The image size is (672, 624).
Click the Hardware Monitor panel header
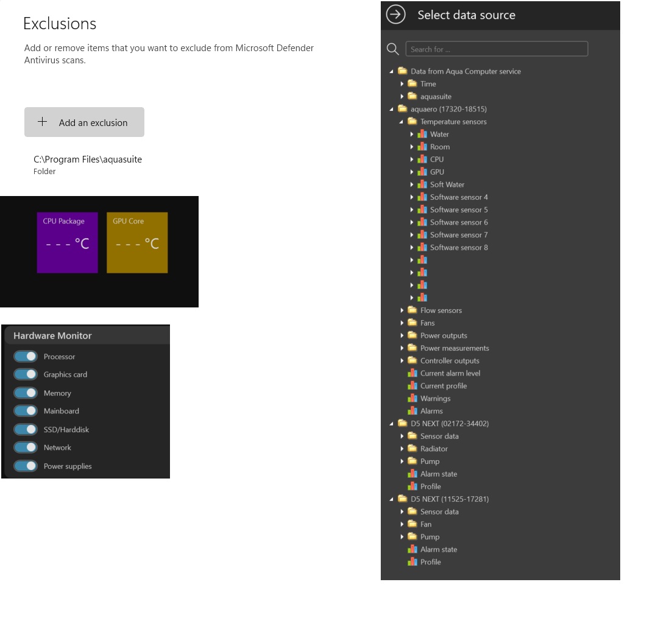(87, 335)
